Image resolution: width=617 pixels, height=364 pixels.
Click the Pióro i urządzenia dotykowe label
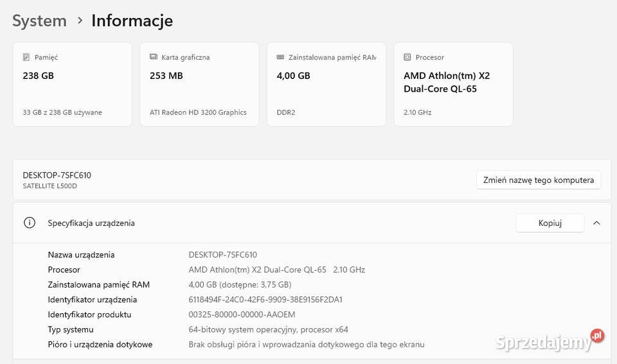coord(100,344)
